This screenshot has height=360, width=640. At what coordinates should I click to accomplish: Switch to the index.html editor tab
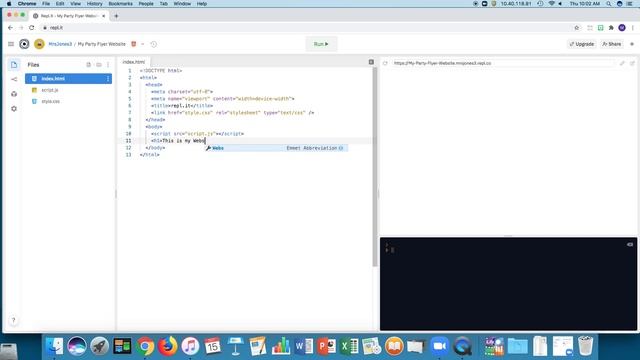tap(134, 62)
